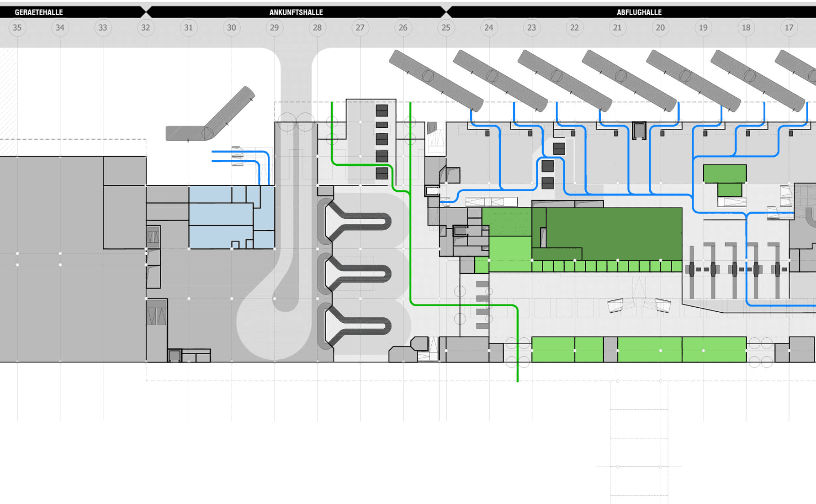816x504 pixels.
Task: Click the small green block below axis 19
Action: (x=725, y=174)
